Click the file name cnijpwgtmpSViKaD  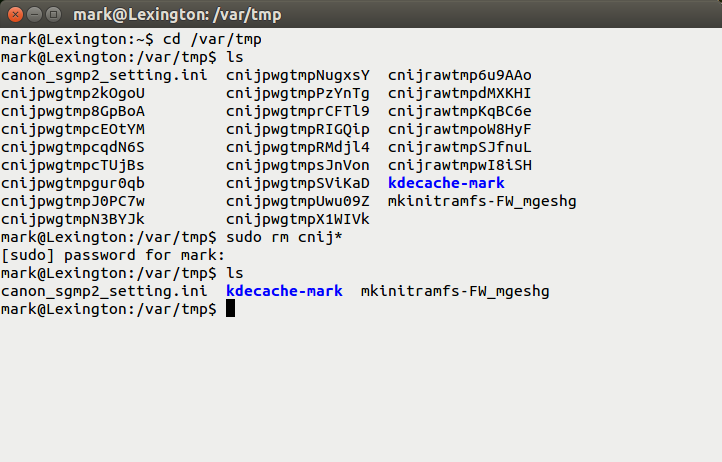click(298, 183)
